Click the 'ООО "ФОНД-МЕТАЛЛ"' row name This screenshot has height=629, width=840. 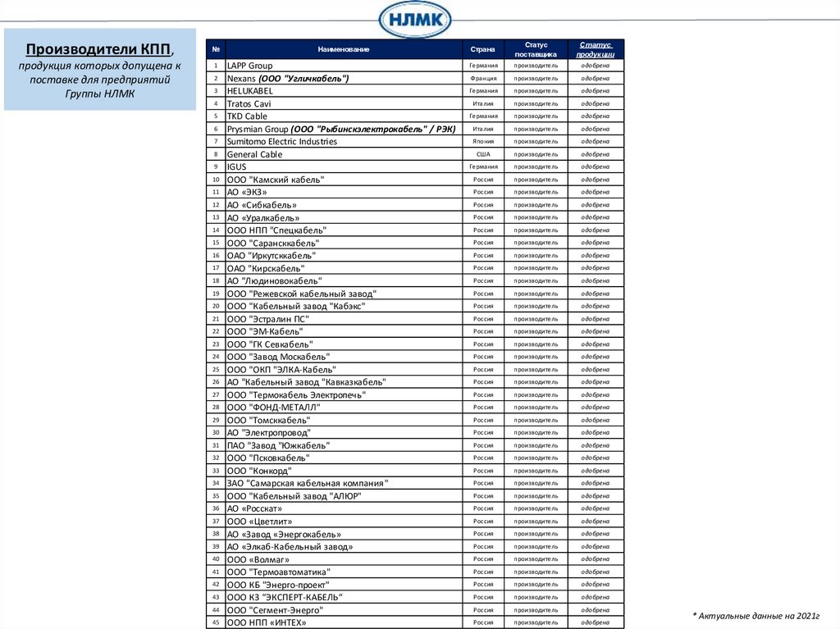pyautogui.click(x=273, y=407)
